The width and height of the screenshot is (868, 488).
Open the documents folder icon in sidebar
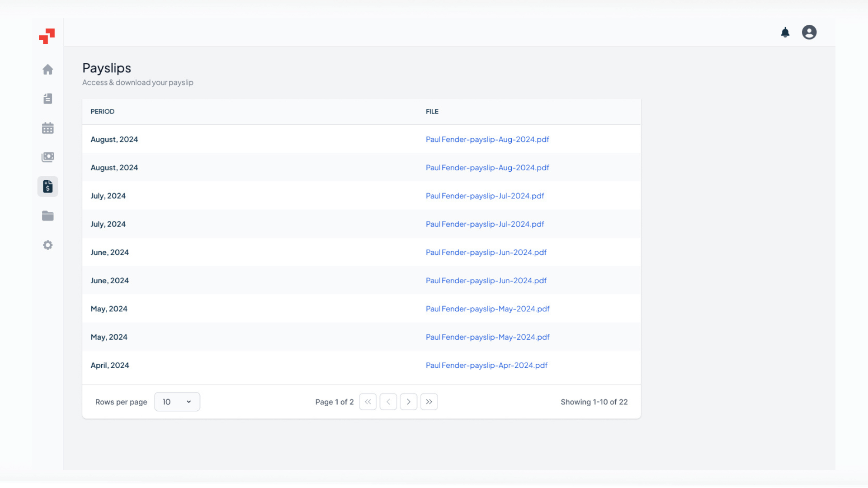(47, 216)
